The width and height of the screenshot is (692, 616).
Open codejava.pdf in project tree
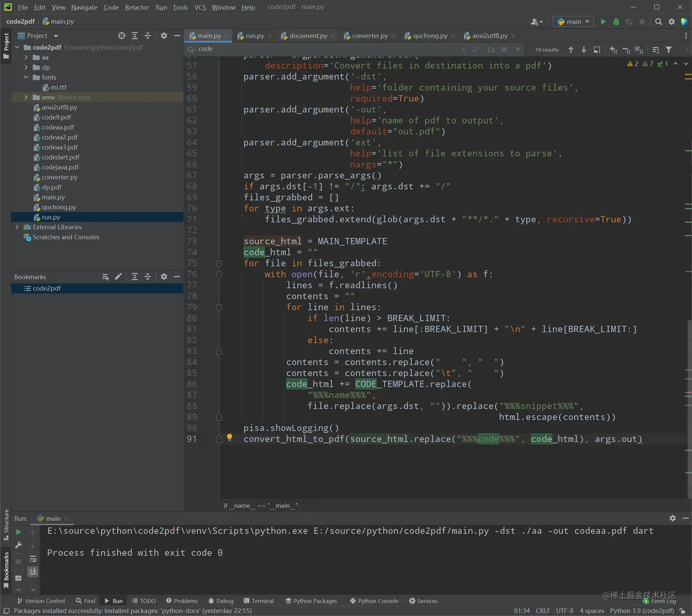[x=60, y=167]
